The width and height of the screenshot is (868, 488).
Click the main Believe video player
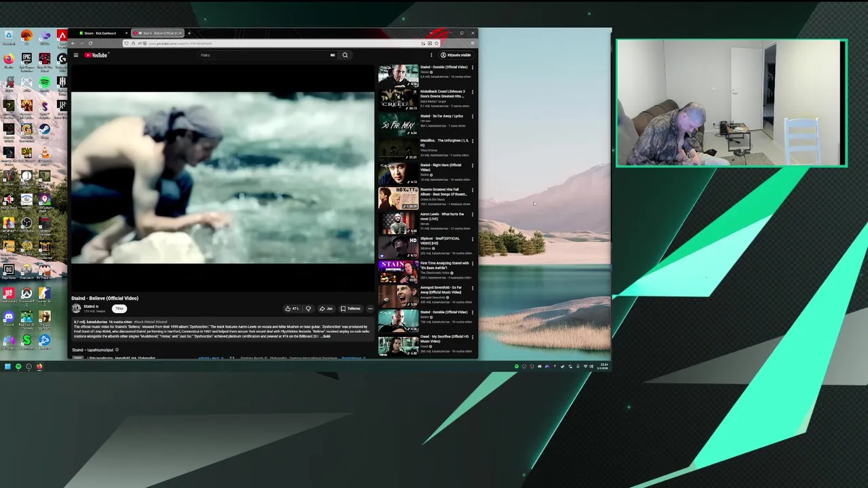click(222, 178)
